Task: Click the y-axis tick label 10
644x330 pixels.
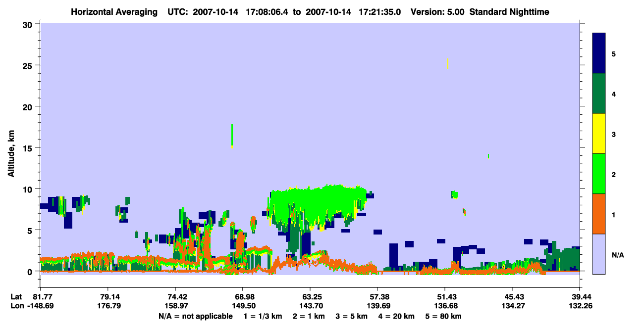Action: tap(29, 189)
